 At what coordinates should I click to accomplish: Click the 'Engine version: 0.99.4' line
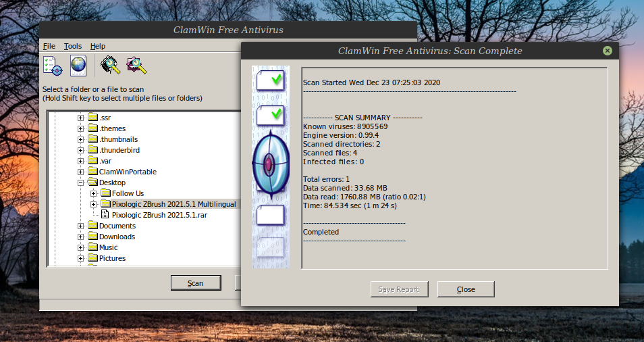(340, 135)
